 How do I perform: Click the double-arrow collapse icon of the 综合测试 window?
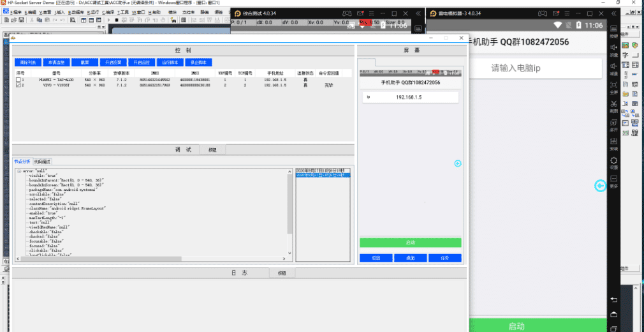418,13
